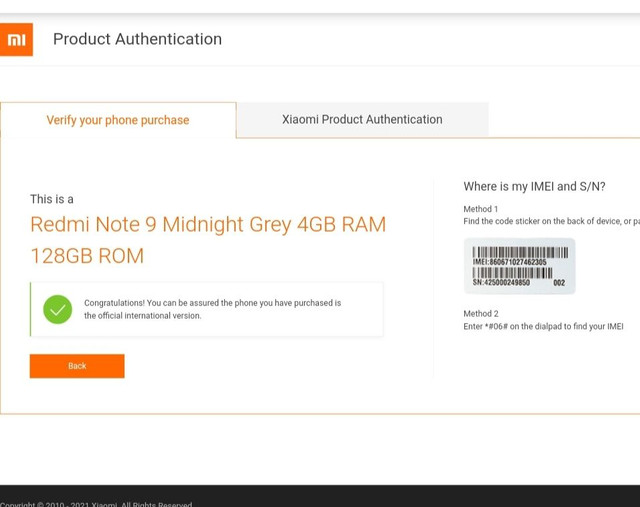Click the IMEI barcode in the sticker
Image resolution: width=640 pixels, height=507 pixels.
click(520, 252)
